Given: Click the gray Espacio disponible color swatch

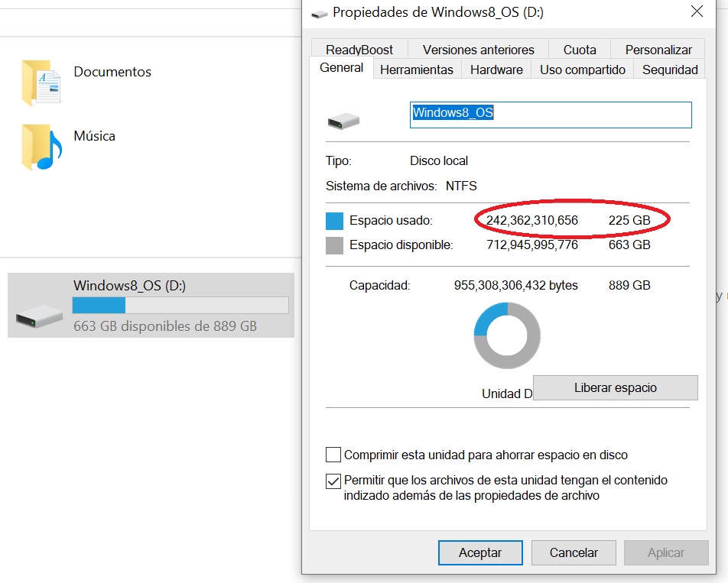Looking at the screenshot, I should [x=334, y=246].
